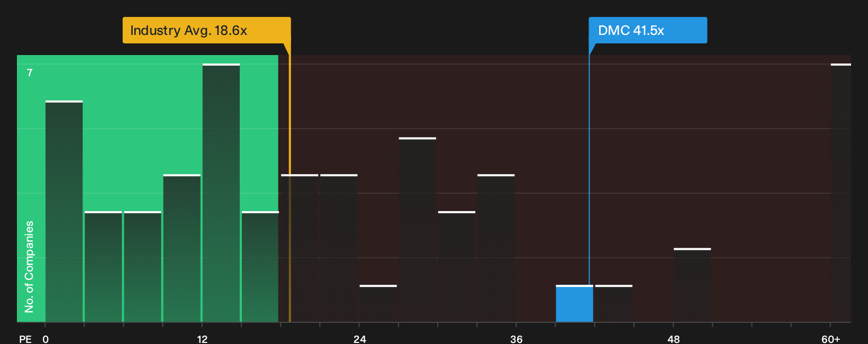The width and height of the screenshot is (868, 344).
Task: Click the y-axis value 7
Action: [x=30, y=73]
